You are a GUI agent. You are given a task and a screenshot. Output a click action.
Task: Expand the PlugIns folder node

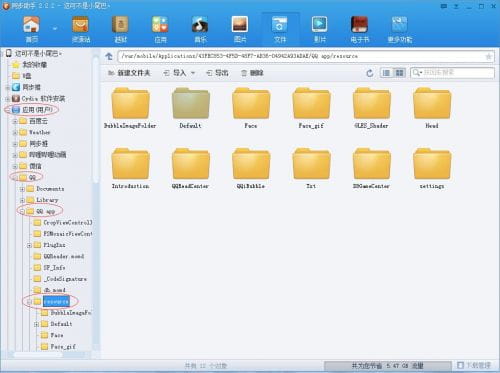[x=29, y=245]
